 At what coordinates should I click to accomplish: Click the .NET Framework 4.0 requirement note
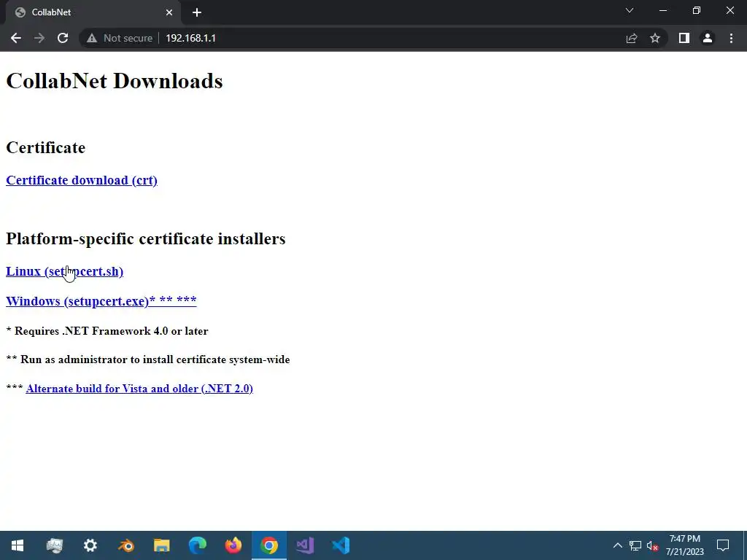coord(107,331)
